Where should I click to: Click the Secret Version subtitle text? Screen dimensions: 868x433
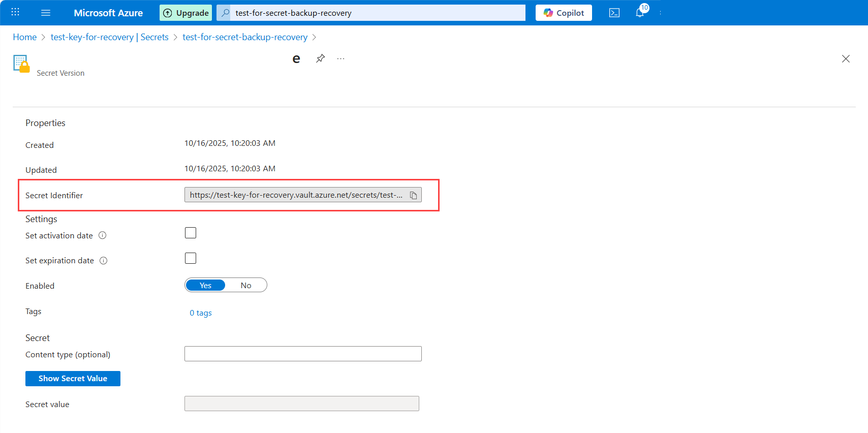tap(60, 73)
